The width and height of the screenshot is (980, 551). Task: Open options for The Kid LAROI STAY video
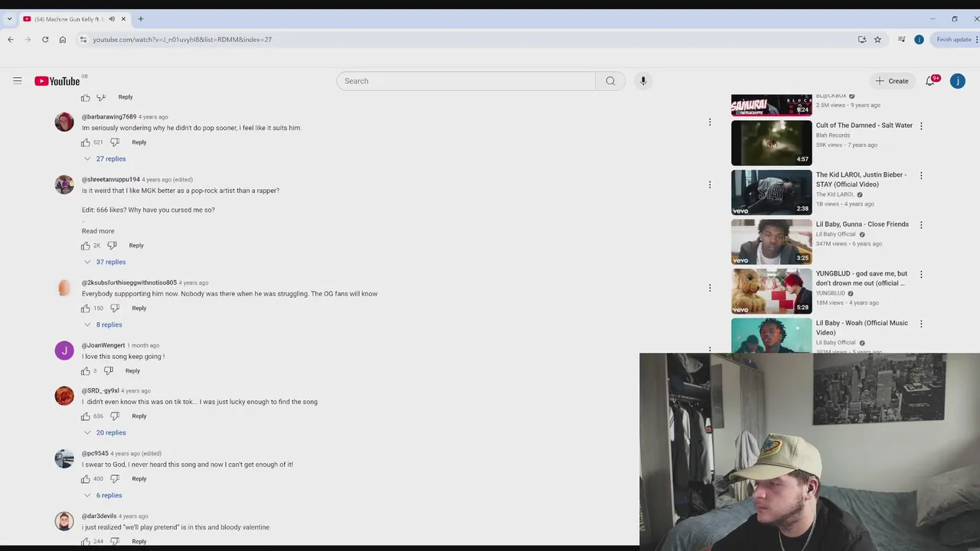(x=921, y=175)
